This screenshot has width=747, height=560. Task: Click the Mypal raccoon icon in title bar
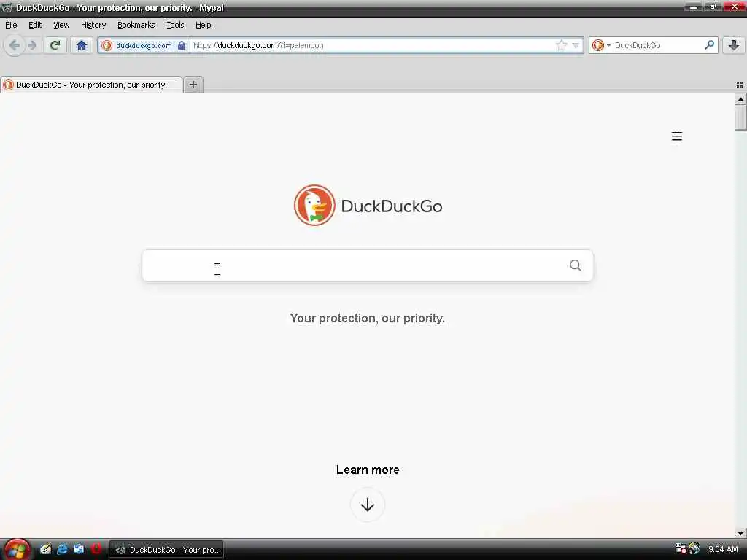click(7, 7)
